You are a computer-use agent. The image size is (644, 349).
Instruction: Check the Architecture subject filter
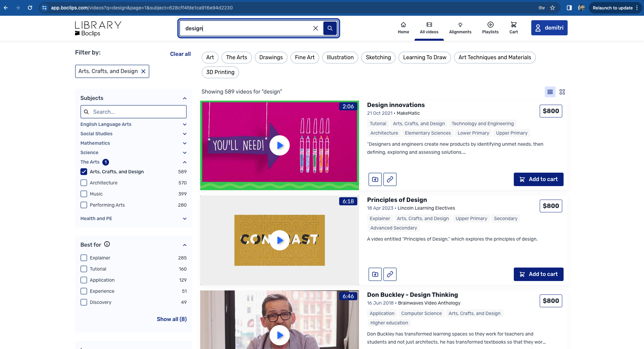84,183
